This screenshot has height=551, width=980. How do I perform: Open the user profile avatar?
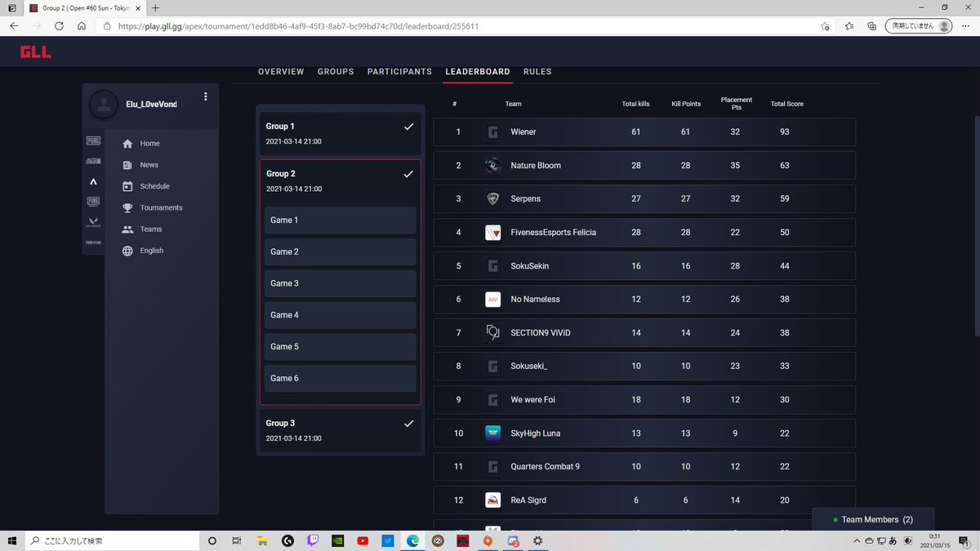click(103, 104)
